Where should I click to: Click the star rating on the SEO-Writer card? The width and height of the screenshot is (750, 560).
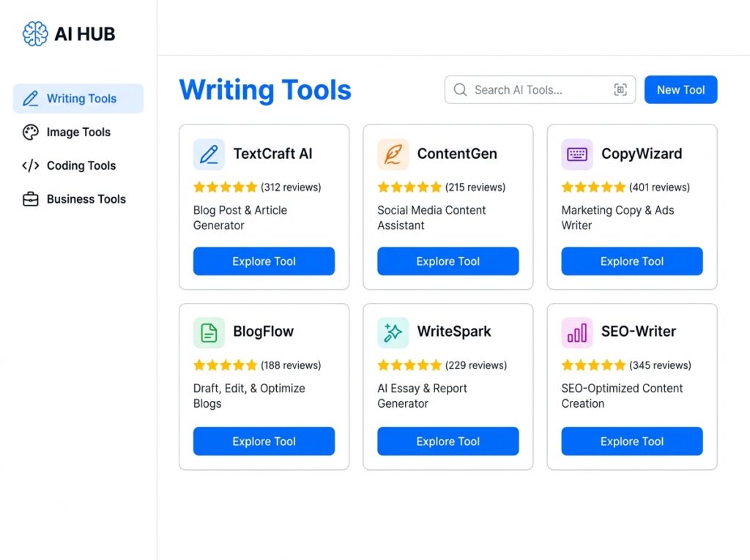(x=593, y=365)
